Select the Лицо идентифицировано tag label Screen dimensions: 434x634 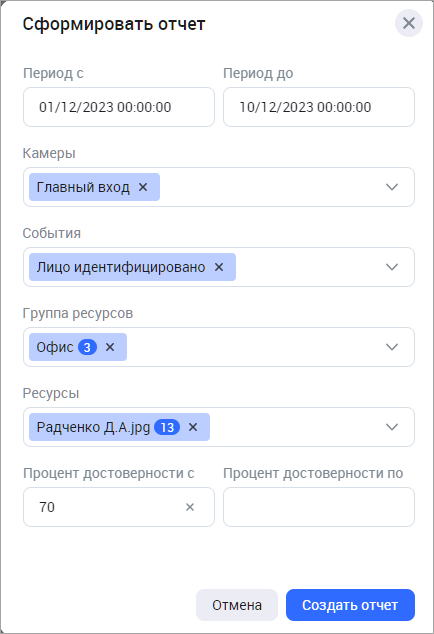[121, 267]
